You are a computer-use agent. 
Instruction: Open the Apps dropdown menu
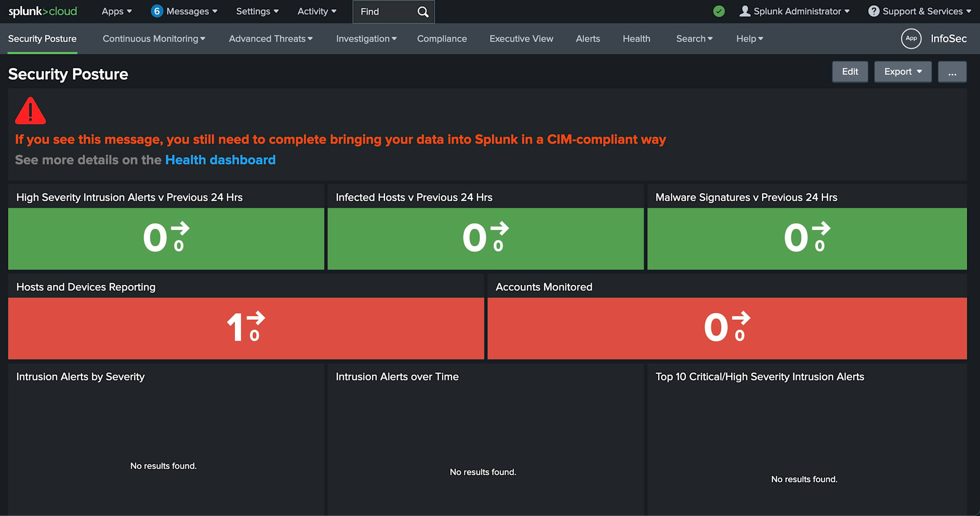(x=117, y=11)
